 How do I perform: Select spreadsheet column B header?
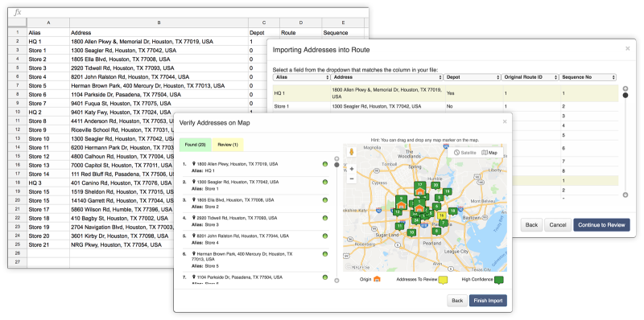coord(159,23)
